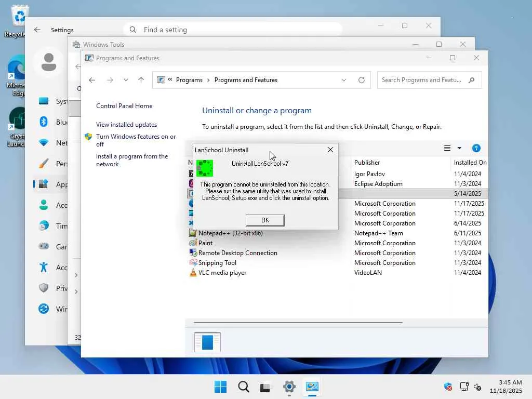532x399 pixels.
Task: Click Find a setting search field
Action: tap(233, 30)
